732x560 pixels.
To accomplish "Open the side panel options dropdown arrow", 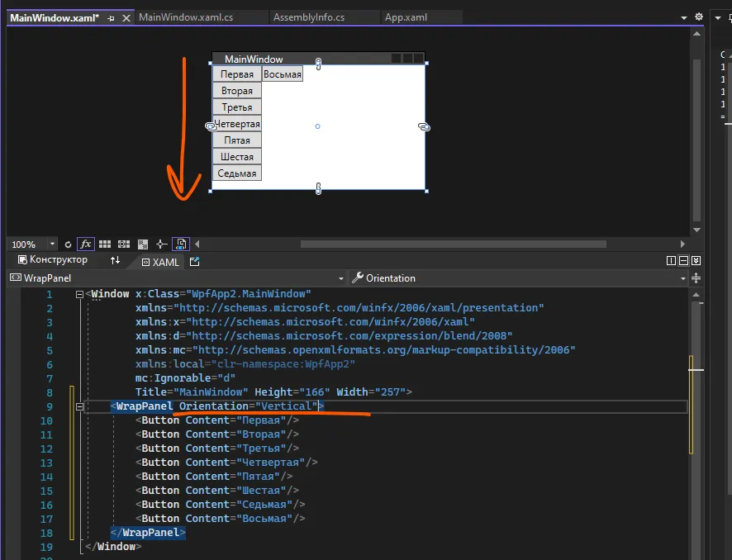I will [718, 17].
